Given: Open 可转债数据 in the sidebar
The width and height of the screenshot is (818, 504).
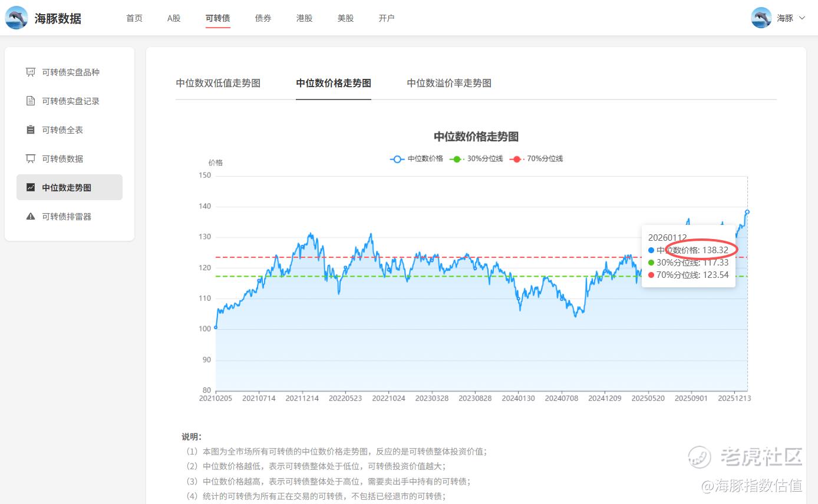Looking at the screenshot, I should point(70,159).
